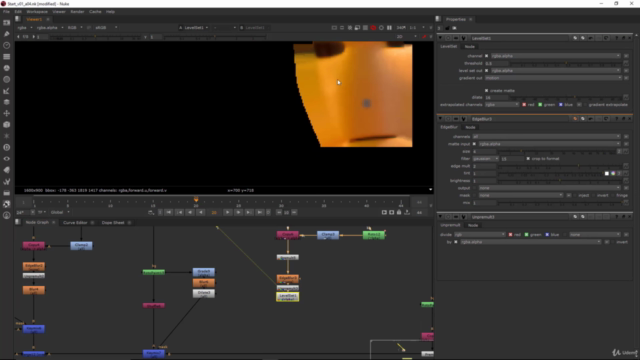Toggle crop to format checkbox
Viewport: 640px width, 360px height.
coord(528,159)
